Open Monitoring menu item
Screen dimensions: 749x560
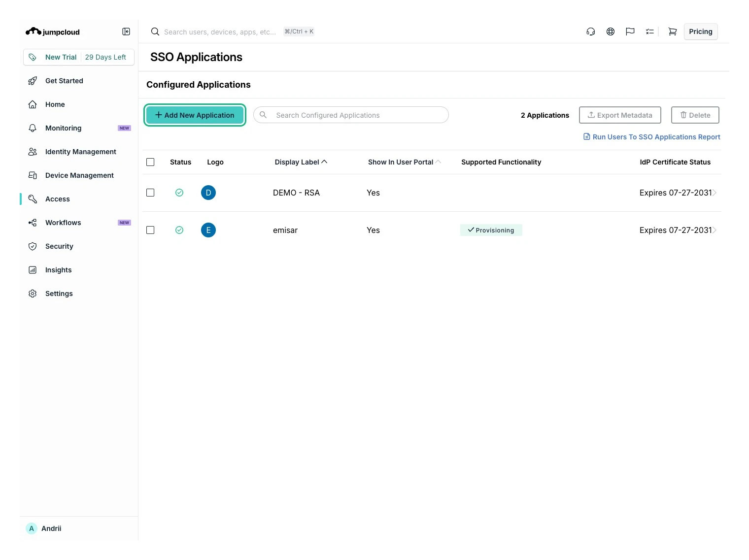pyautogui.click(x=64, y=128)
